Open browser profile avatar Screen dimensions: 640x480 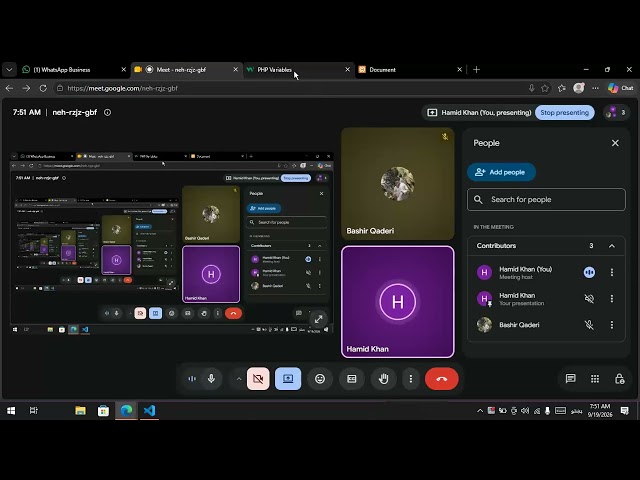click(579, 88)
